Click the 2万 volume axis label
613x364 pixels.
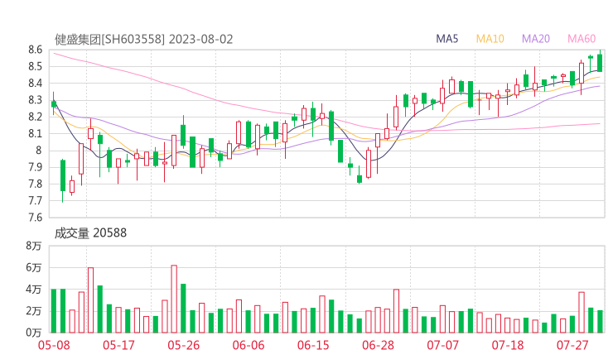[x=34, y=311]
